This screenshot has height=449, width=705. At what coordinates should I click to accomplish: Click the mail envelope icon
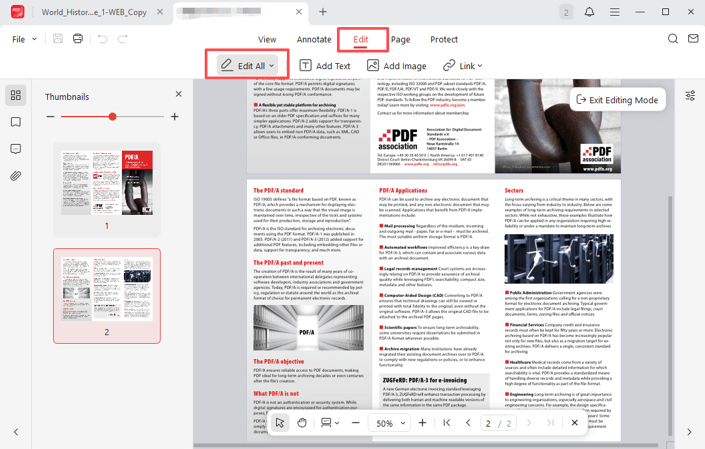[x=693, y=39]
